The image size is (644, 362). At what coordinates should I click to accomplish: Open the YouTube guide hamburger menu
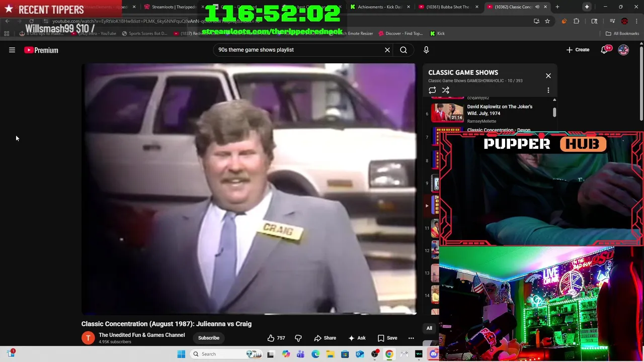tap(12, 50)
